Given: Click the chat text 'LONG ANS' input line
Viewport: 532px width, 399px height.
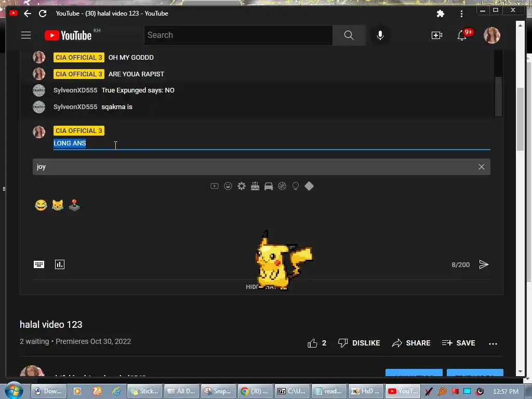Looking at the screenshot, I should [272, 143].
